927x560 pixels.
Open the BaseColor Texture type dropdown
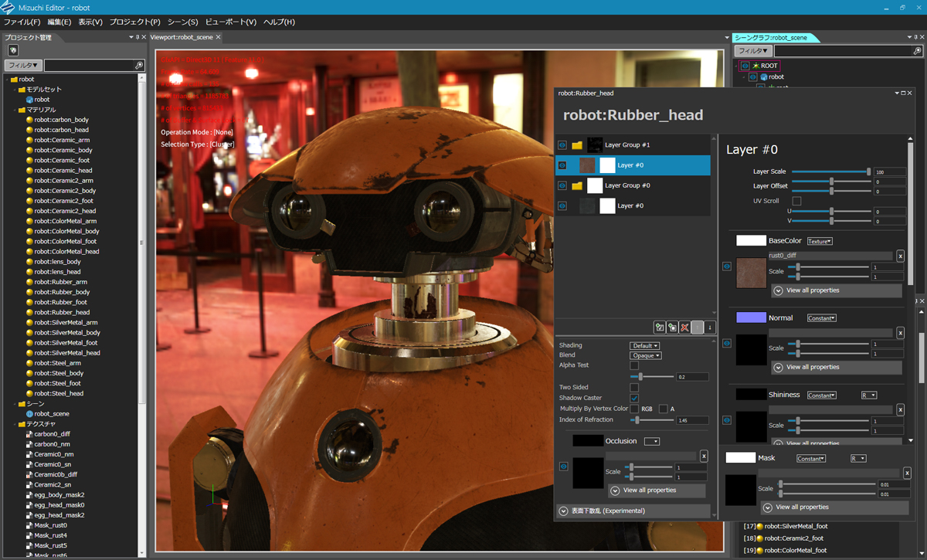point(820,242)
